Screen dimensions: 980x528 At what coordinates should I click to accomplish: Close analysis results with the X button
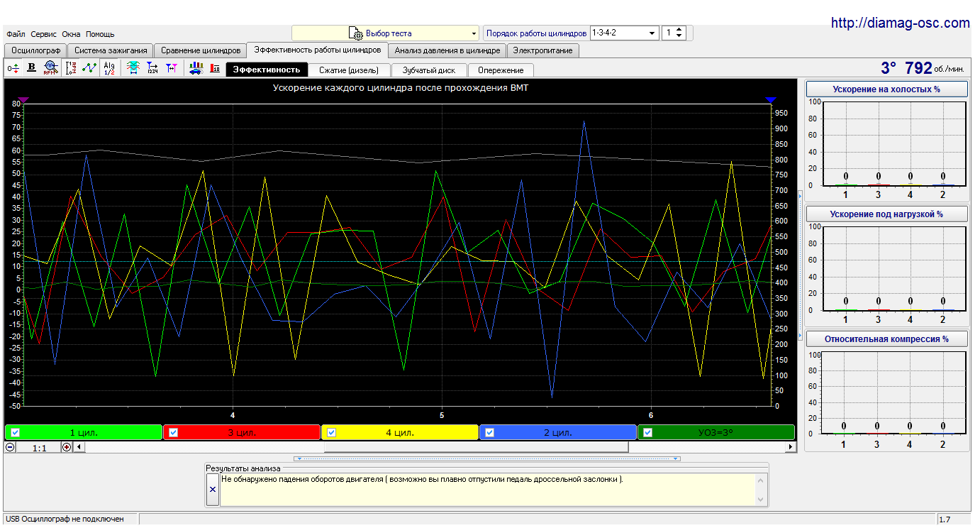[213, 490]
